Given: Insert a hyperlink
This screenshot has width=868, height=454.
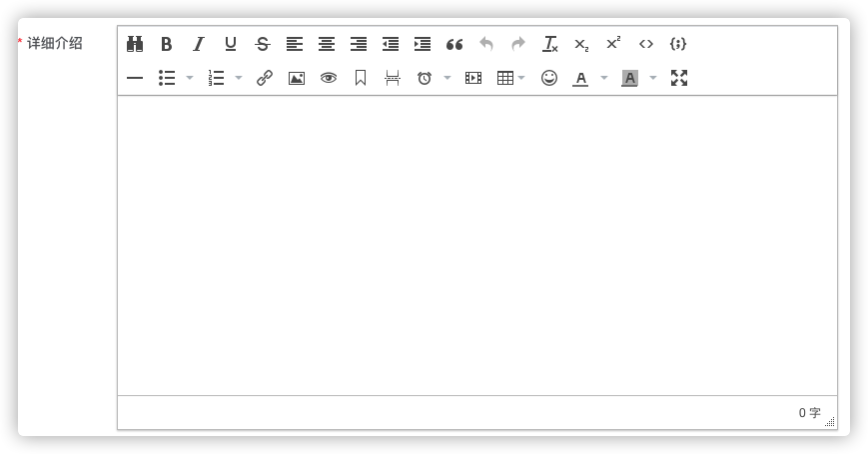Looking at the screenshot, I should pyautogui.click(x=265, y=78).
